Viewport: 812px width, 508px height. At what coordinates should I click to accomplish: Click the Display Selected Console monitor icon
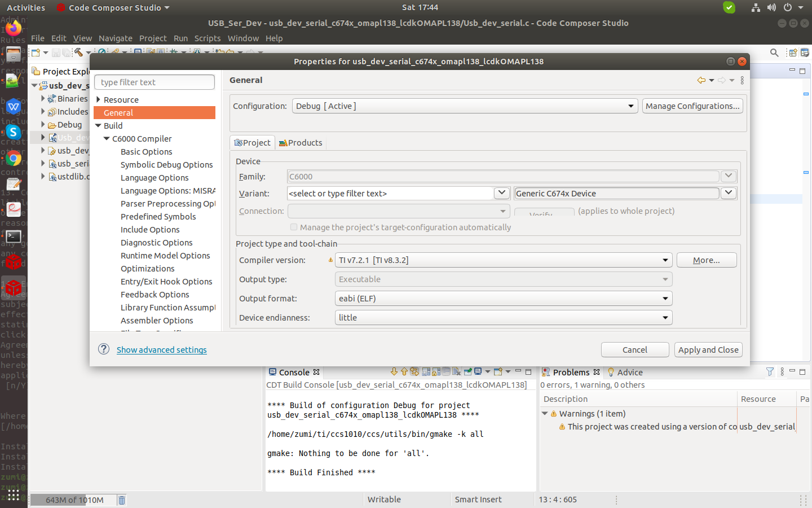pyautogui.click(x=478, y=371)
